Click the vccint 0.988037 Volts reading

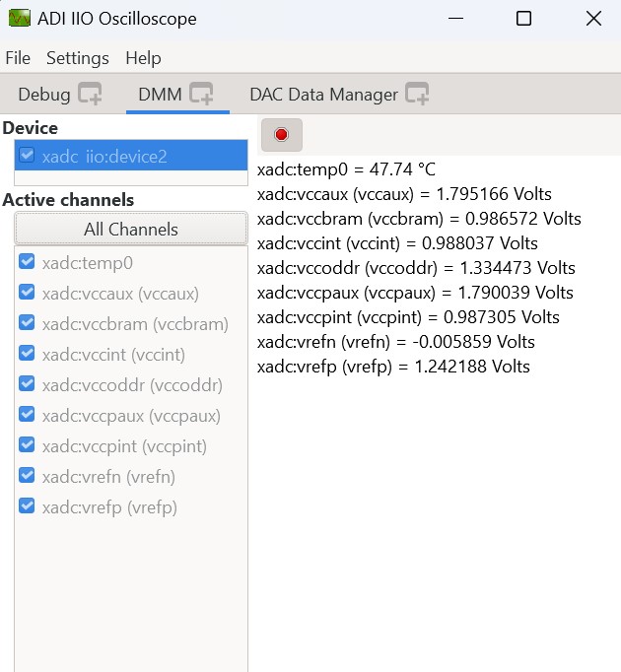(397, 243)
